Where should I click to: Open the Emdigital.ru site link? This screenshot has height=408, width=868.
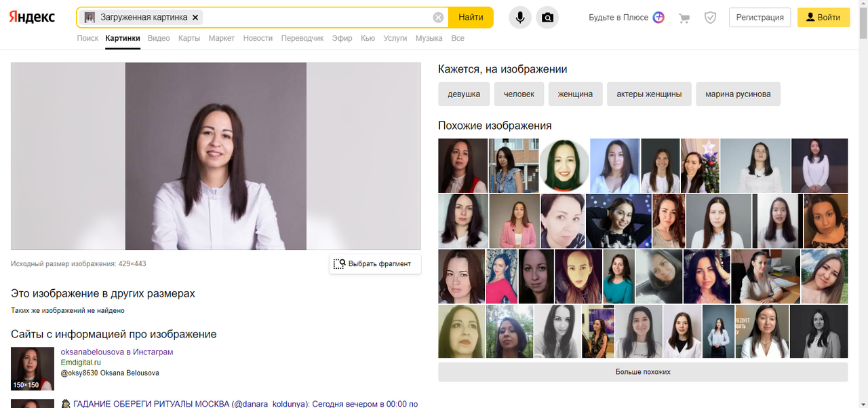pyautogui.click(x=81, y=363)
